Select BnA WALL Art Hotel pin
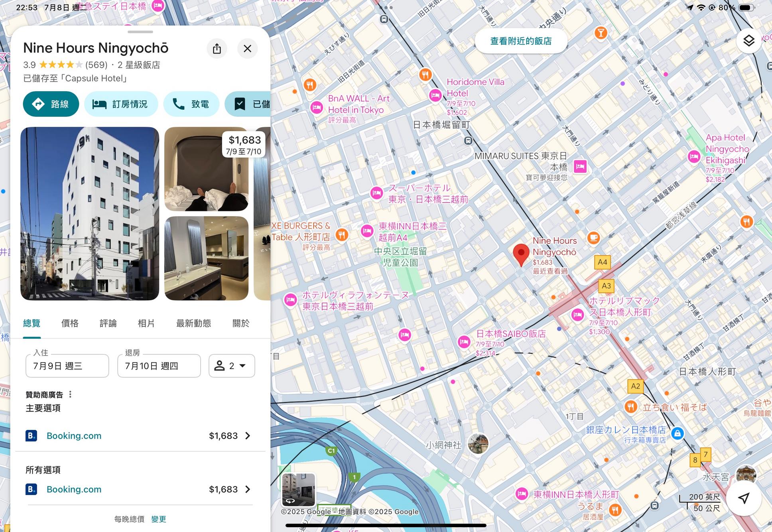 click(317, 107)
